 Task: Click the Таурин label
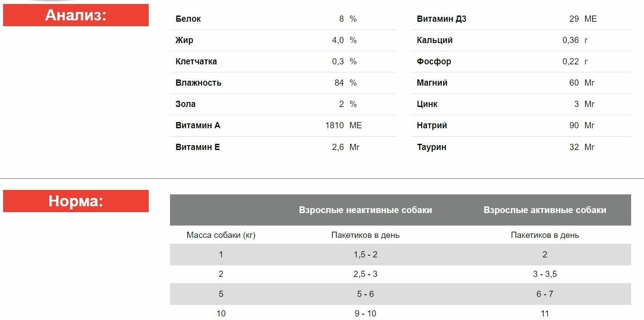432,147
